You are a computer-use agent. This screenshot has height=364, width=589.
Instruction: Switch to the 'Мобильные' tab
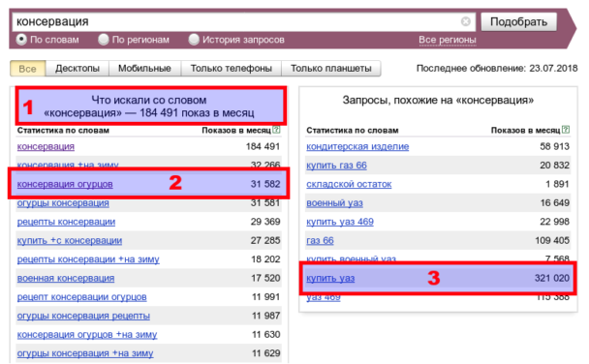click(x=144, y=69)
